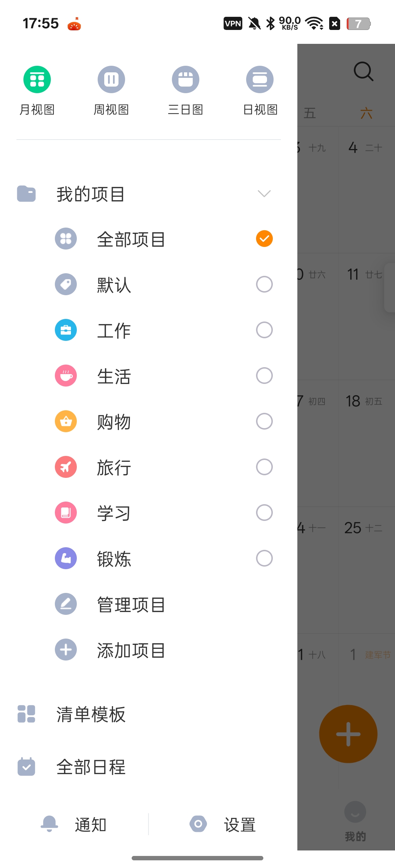Image resolution: width=395 pixels, height=868 pixels.
Task: Open day view (日视图) icon
Action: point(260,79)
